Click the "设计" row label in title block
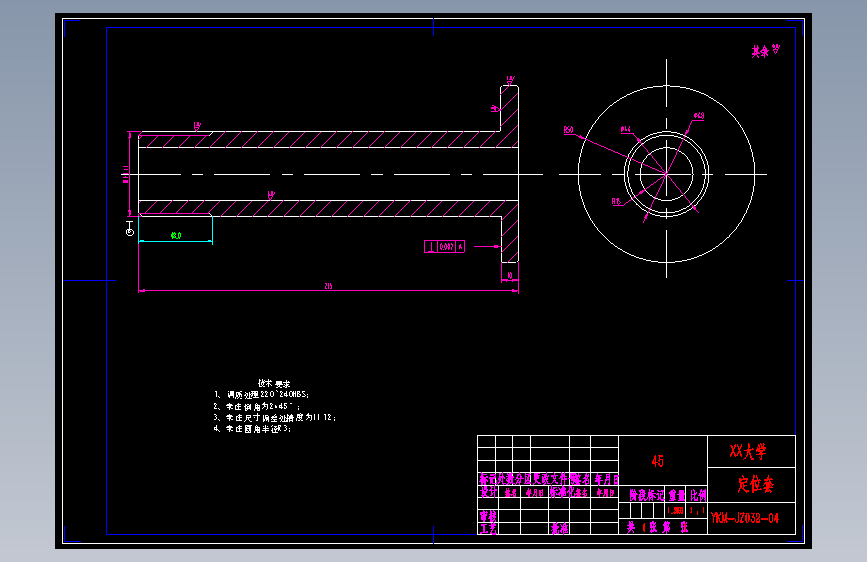Screen dimensions: 867x562 (488, 492)
